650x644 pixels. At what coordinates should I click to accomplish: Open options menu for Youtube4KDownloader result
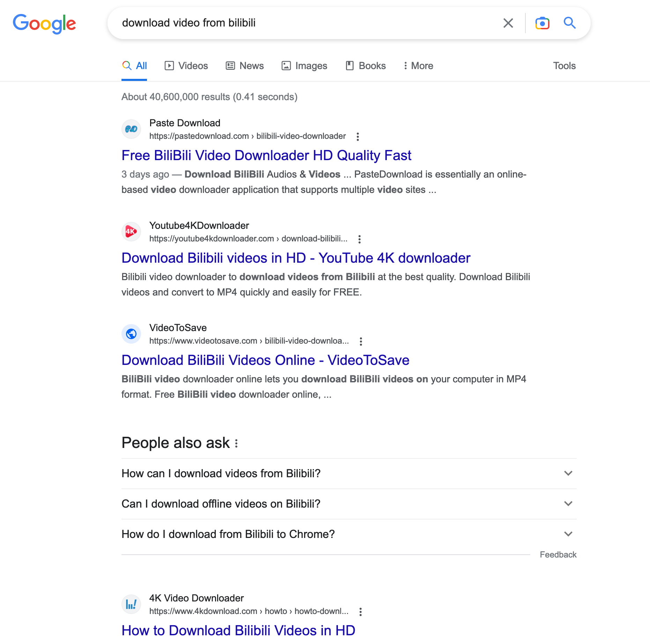(360, 239)
